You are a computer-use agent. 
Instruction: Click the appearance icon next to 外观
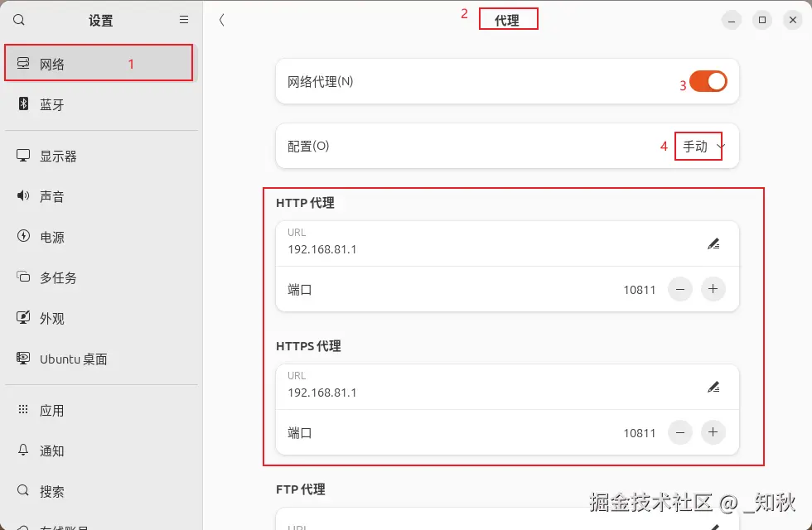pos(23,317)
